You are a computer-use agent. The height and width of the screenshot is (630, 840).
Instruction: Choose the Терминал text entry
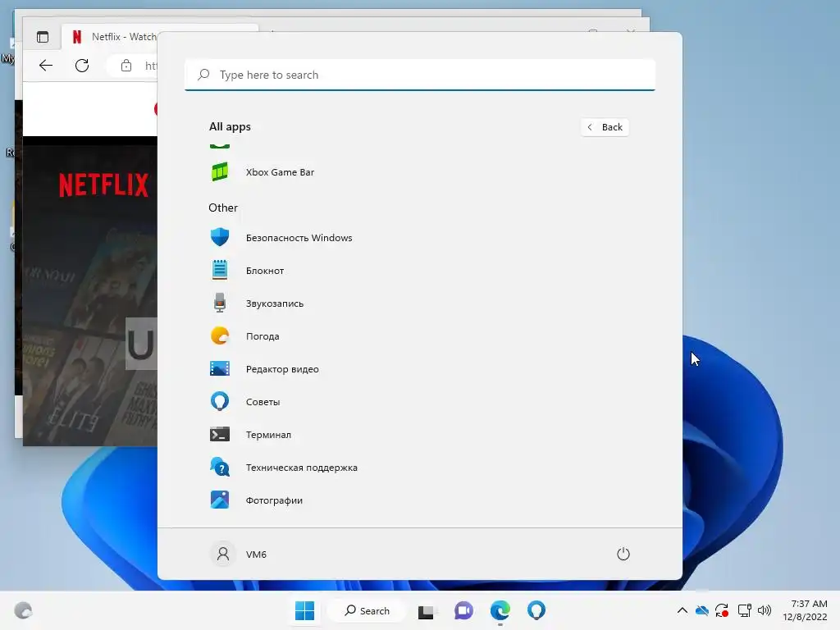pyautogui.click(x=268, y=435)
